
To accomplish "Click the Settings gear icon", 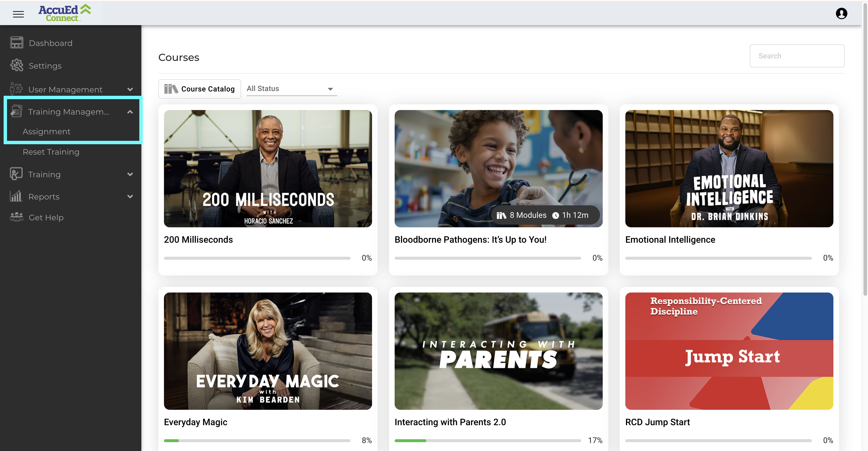I will pyautogui.click(x=17, y=65).
